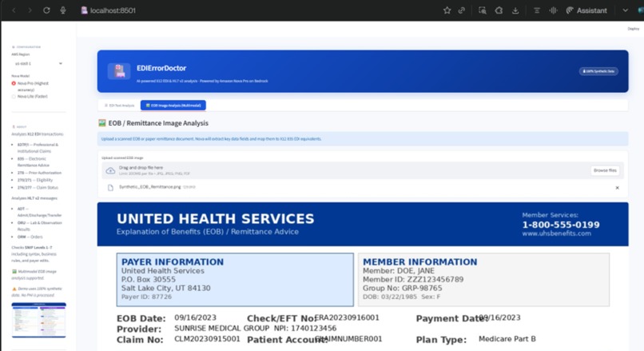
Task: Click the Deploy button
Action: [633, 28]
